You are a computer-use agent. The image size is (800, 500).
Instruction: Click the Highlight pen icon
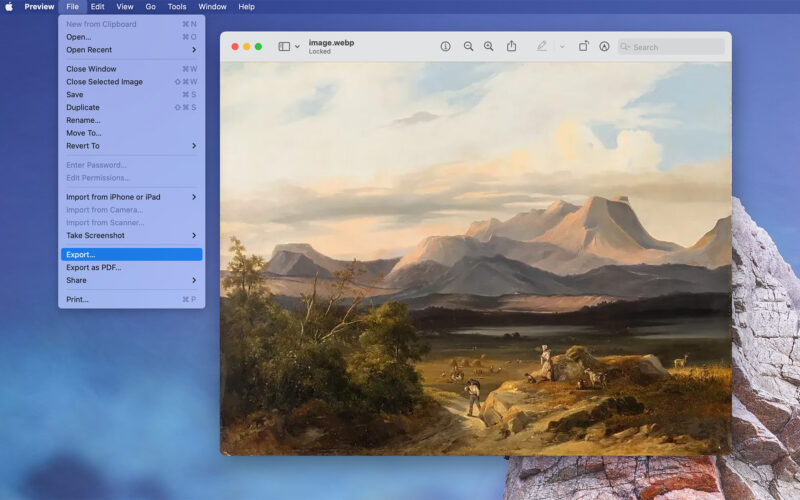point(541,46)
